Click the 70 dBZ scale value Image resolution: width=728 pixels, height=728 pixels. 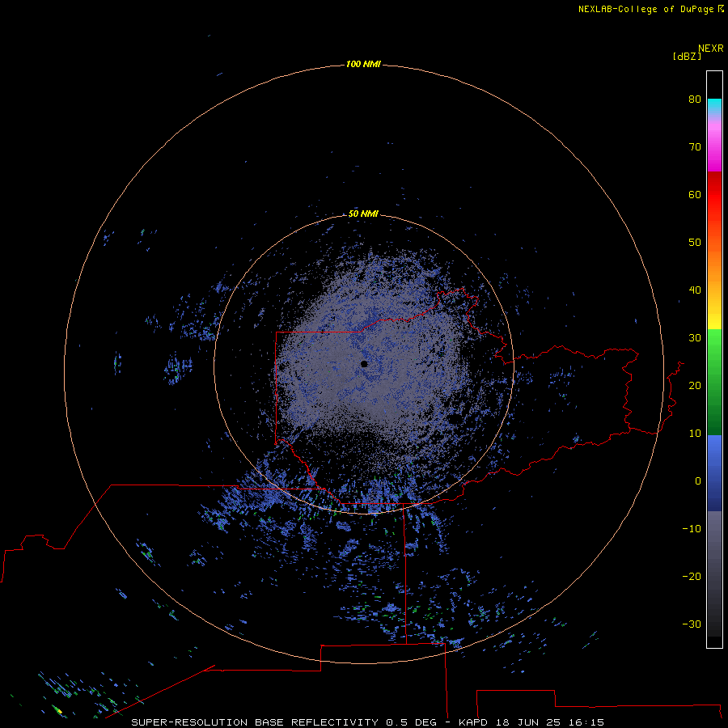tap(695, 146)
